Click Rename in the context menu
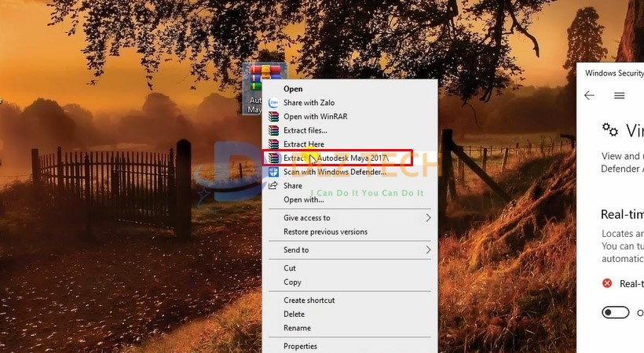644x353 pixels. (x=297, y=328)
